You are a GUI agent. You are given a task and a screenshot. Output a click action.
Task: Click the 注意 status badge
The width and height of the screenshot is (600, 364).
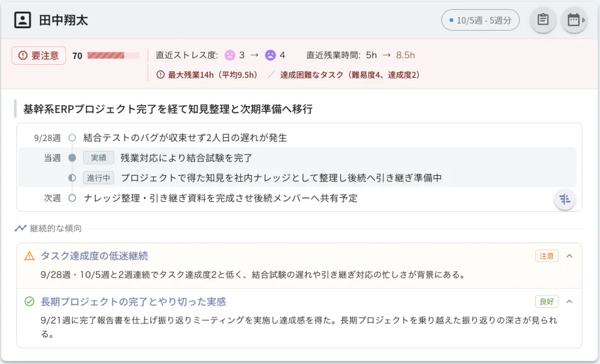[x=546, y=256]
